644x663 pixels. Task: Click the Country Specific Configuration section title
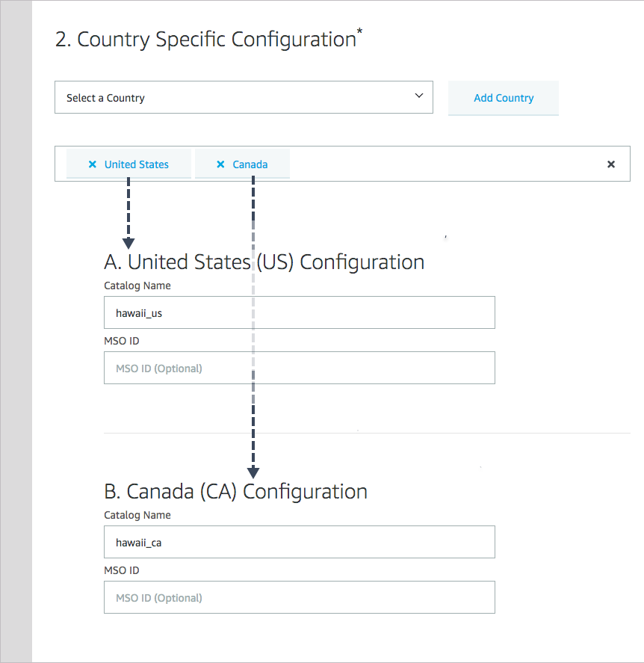[206, 40]
